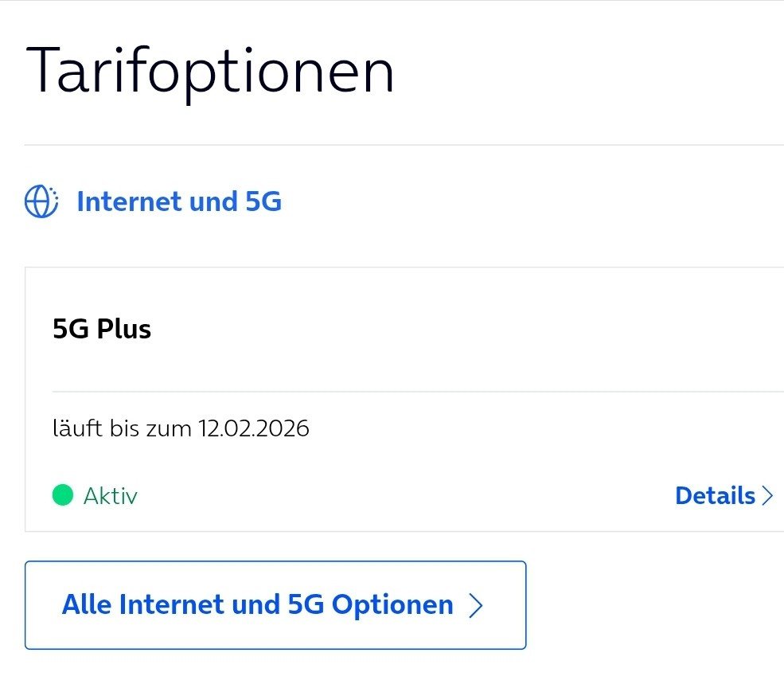
Task: Click the 12.02.2026 expiry date
Action: 254,429
